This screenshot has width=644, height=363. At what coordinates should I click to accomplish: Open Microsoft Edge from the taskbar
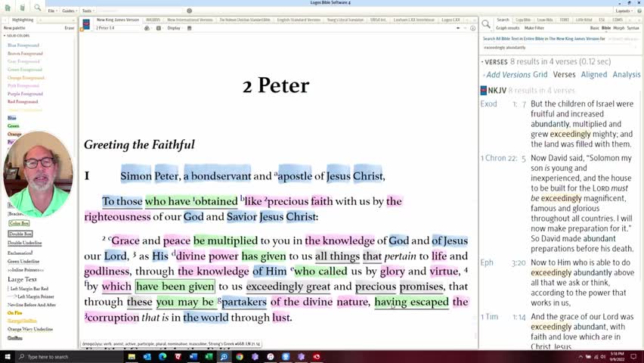click(x=163, y=356)
